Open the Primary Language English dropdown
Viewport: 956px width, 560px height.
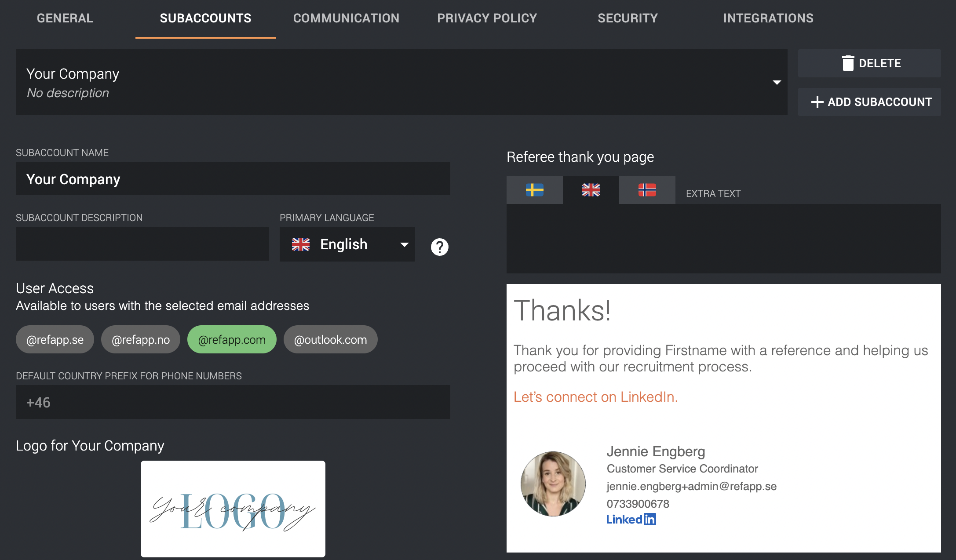347,244
